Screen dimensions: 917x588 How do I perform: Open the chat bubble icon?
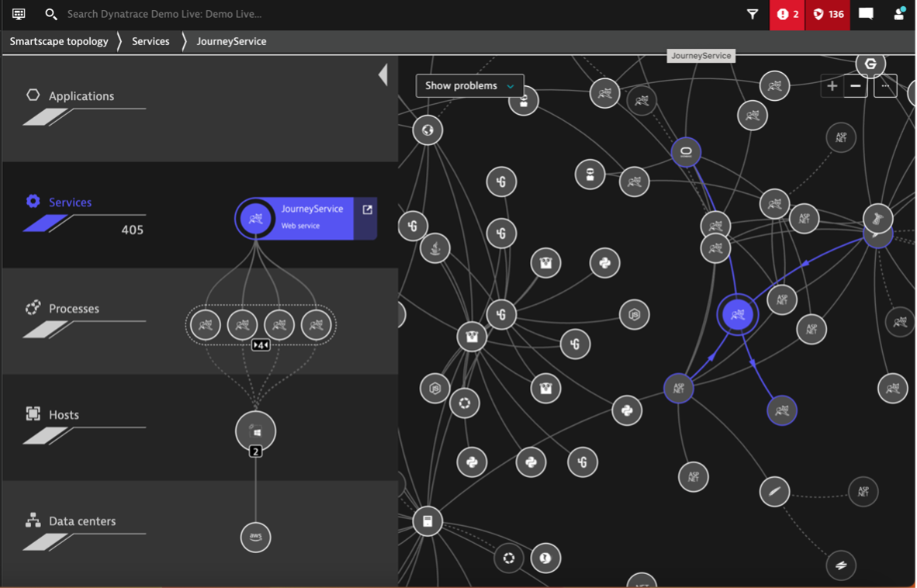[866, 14]
